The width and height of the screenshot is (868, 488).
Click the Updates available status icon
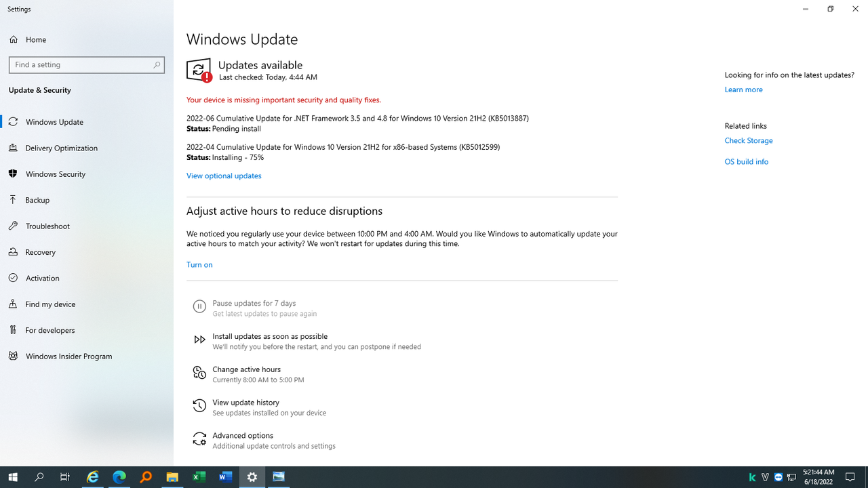pyautogui.click(x=199, y=70)
